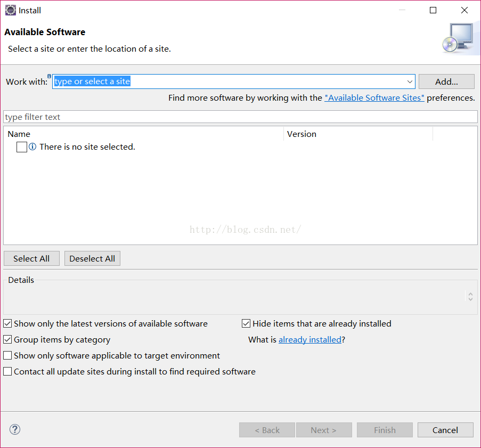Toggle 'Hide items that are already installed'
Screen dimensions: 481x448
click(246, 323)
